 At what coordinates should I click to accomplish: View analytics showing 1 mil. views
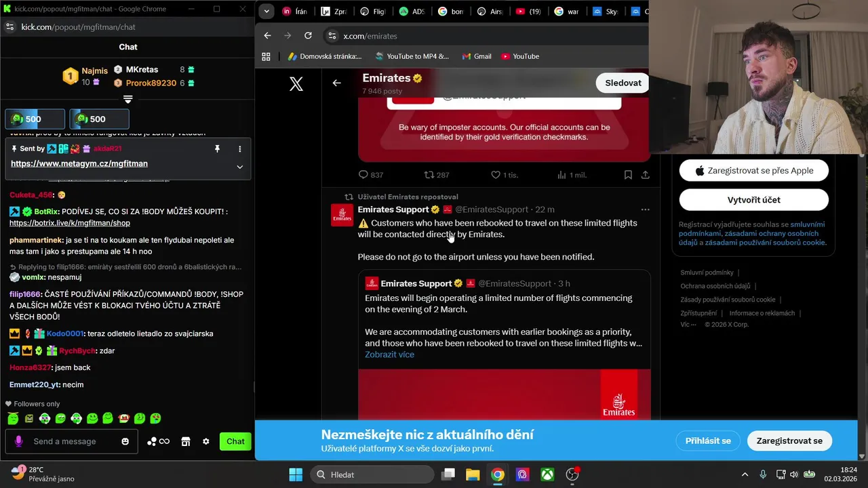(x=572, y=175)
